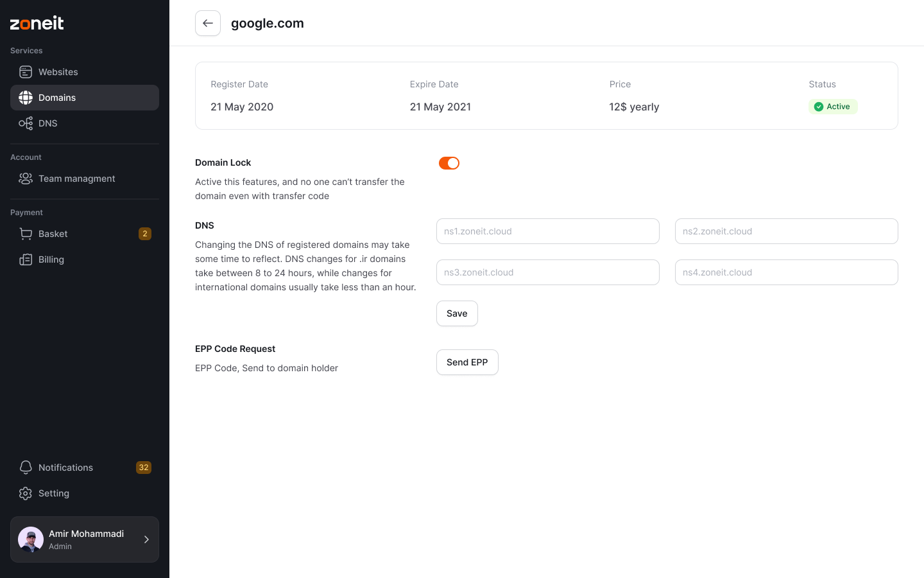924x578 pixels.
Task: Open the Billing page
Action: (85, 259)
